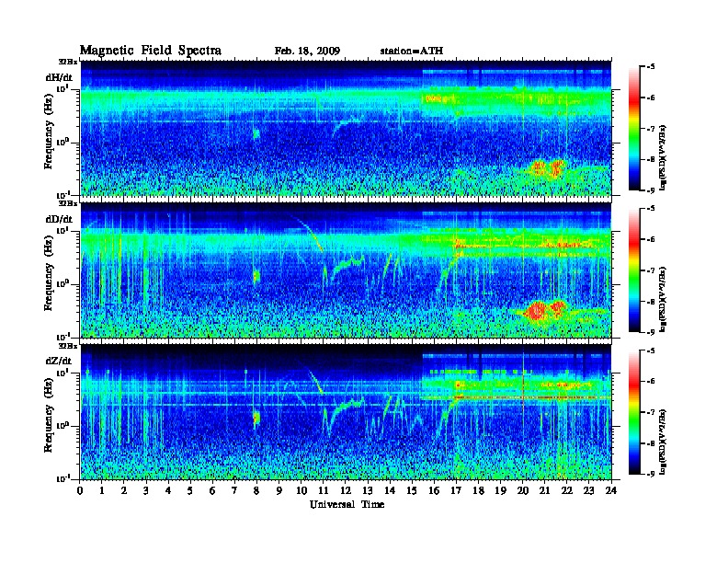Click the log(PSD) label beside dH/dt color scale
This screenshot has height=563, width=728.
click(664, 157)
